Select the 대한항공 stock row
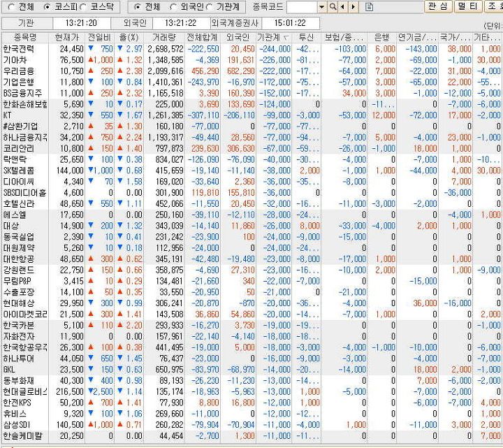 pyautogui.click(x=251, y=259)
